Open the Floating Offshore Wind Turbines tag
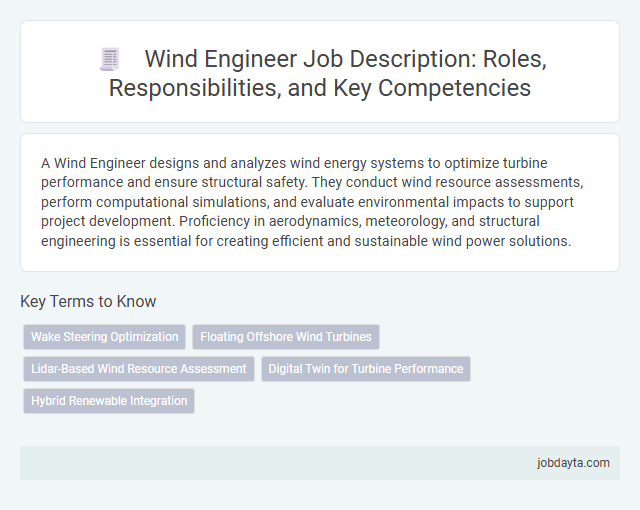Screen dimensions: 640x510 [x=286, y=337]
